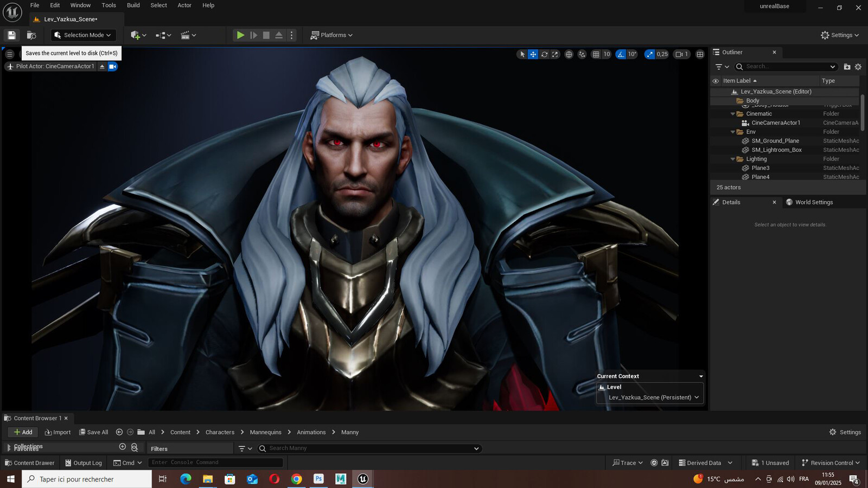Click the Outliner search field
Screen dimensions: 868x488
tap(786, 67)
